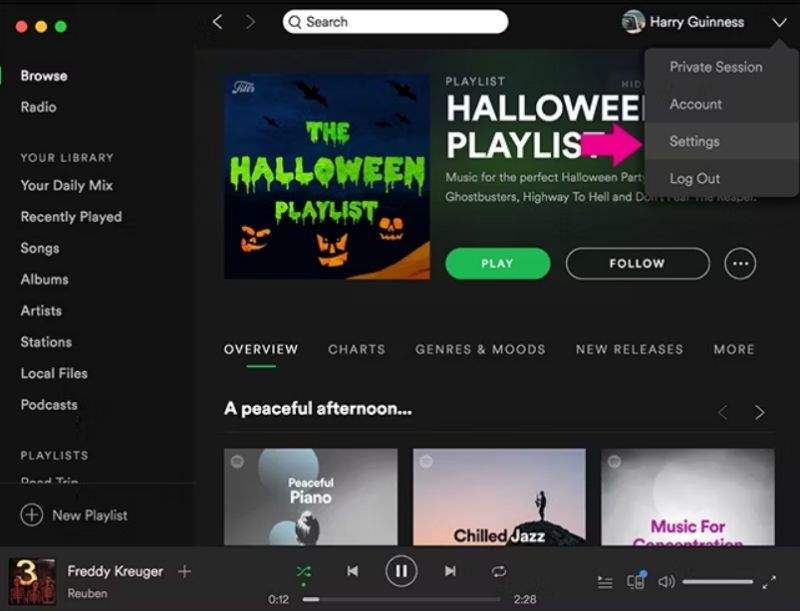Open connect to a device icon

636,581
